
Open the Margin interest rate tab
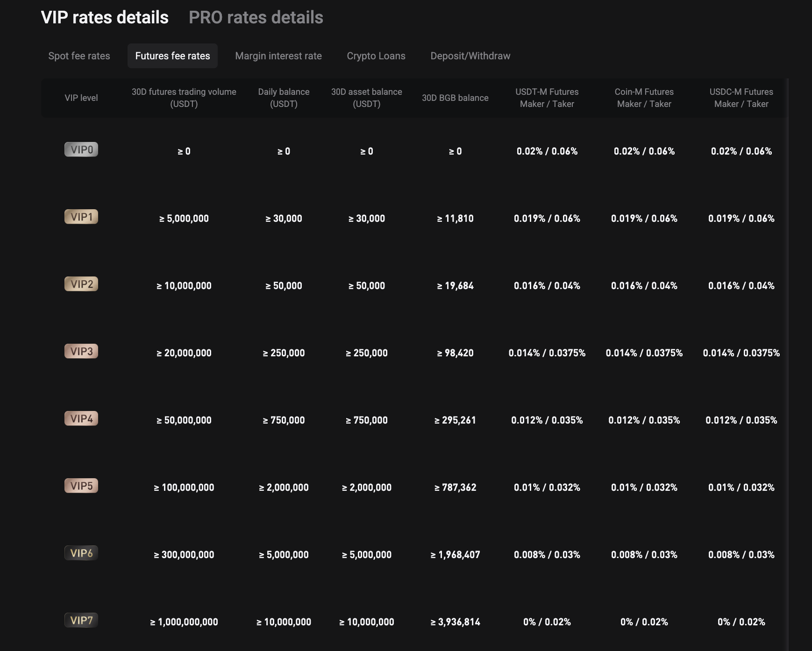coord(278,56)
